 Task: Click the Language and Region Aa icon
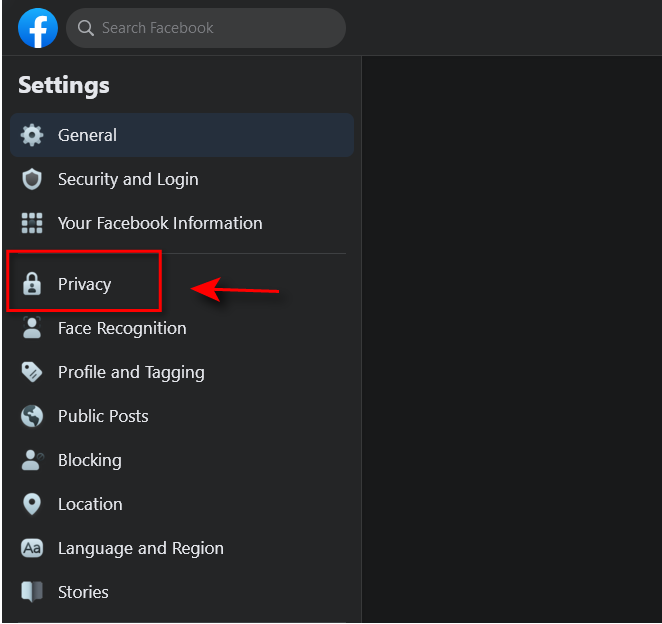coord(32,548)
